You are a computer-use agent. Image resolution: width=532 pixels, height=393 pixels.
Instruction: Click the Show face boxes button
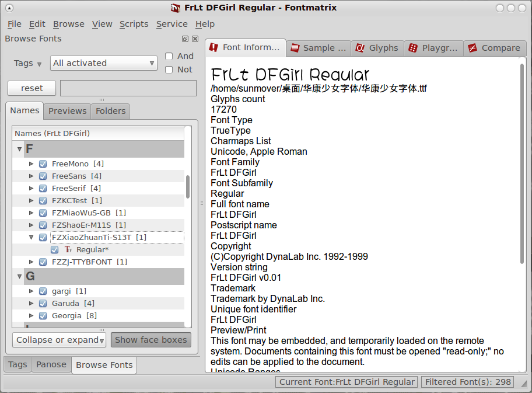click(x=151, y=340)
